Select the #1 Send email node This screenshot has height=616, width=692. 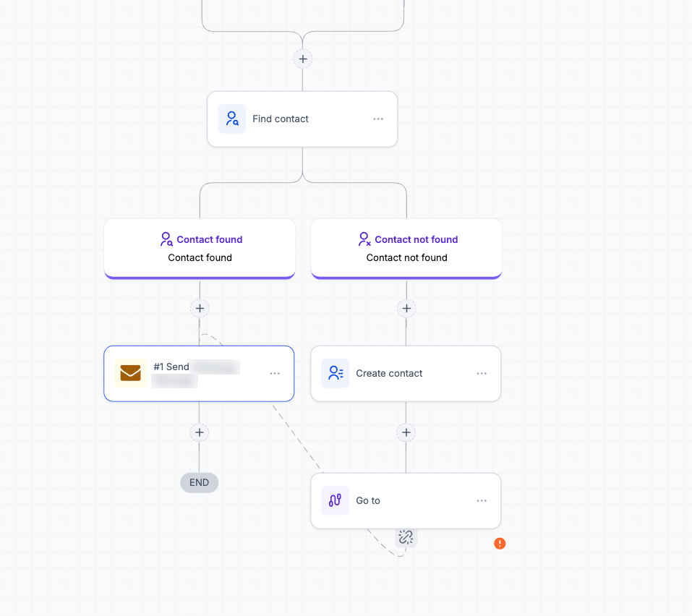click(x=199, y=374)
